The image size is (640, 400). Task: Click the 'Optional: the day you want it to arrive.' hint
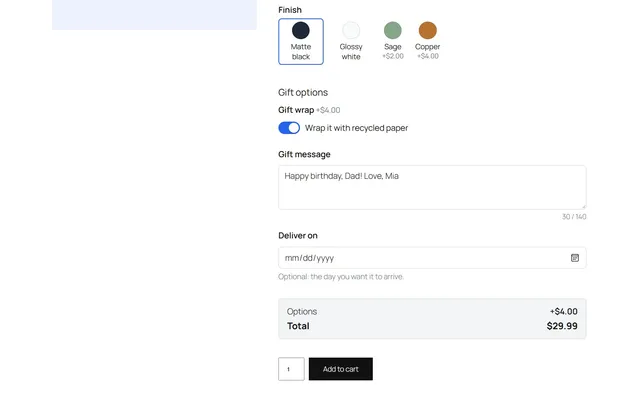tap(341, 277)
